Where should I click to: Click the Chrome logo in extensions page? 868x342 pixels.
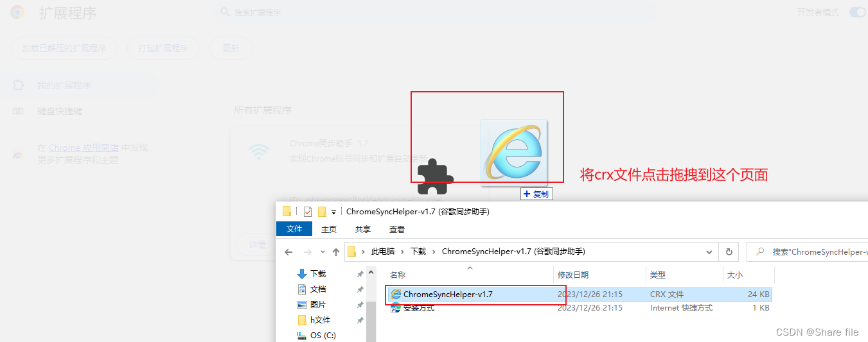point(17,12)
